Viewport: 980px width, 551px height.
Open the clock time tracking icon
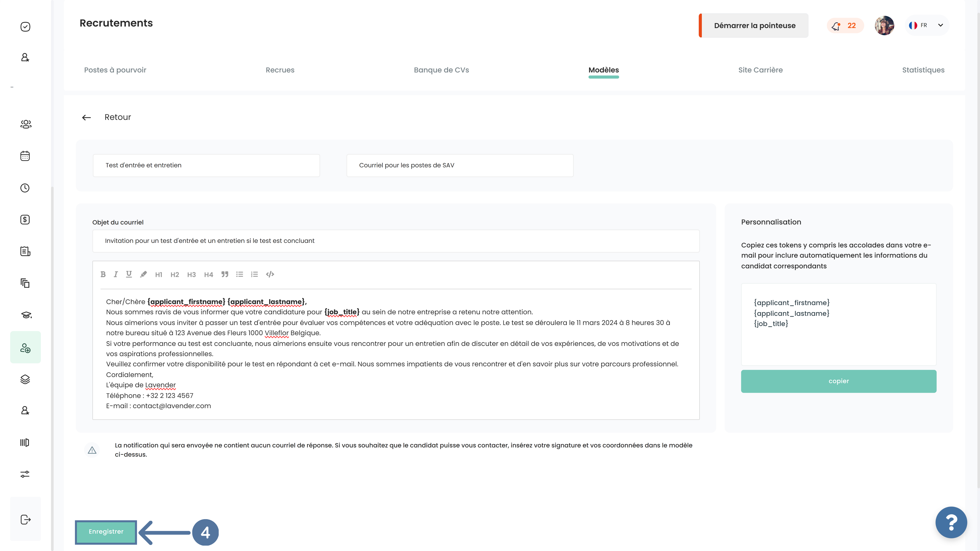(25, 188)
